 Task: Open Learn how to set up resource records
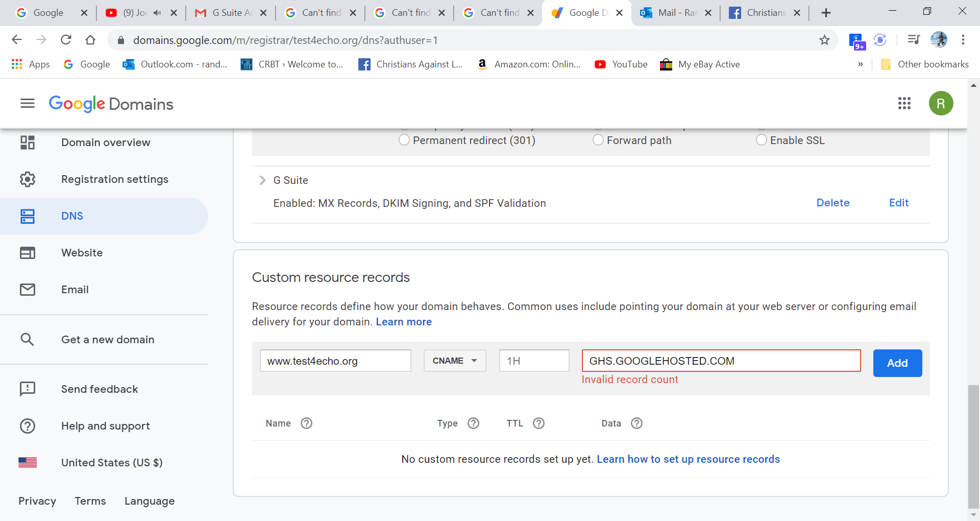688,459
